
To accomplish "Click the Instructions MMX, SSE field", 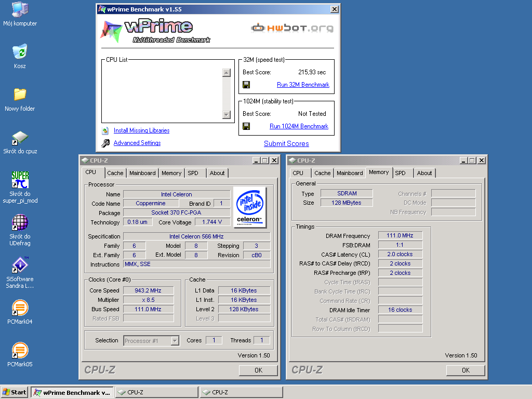I will click(196, 264).
